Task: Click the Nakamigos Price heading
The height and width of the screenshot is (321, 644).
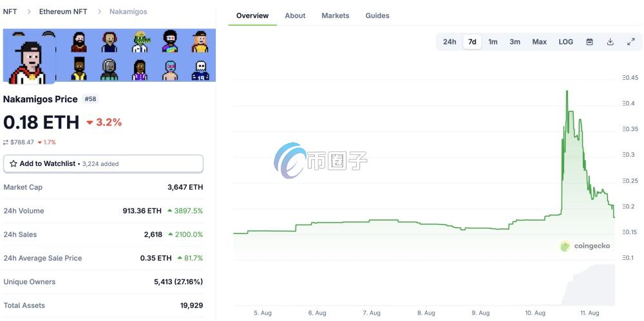Action: point(40,99)
